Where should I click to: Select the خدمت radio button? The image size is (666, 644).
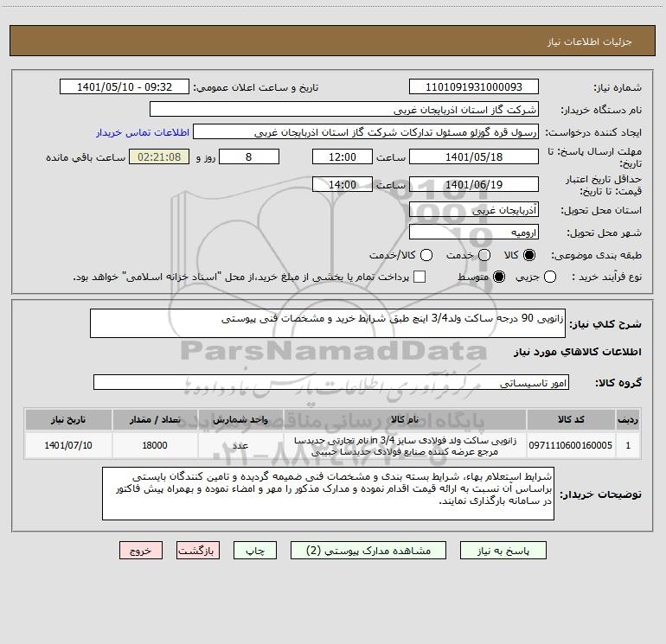pyautogui.click(x=484, y=255)
